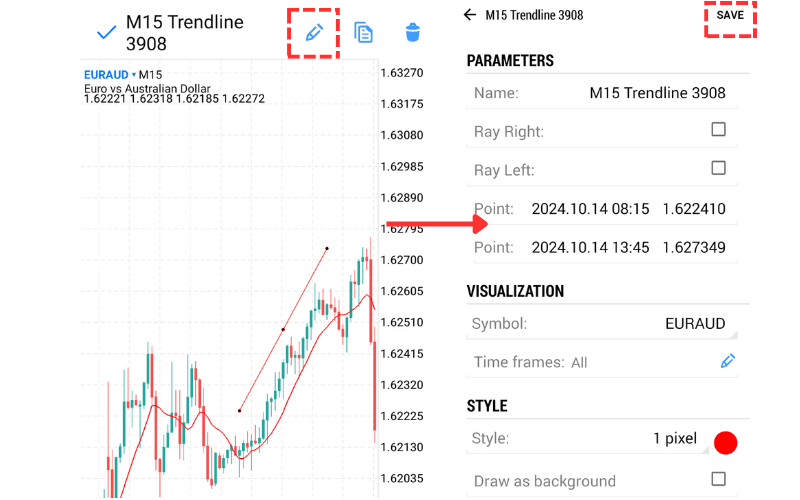800x500 pixels.
Task: Edit second point date 2024.10.14 13:45
Action: pyautogui.click(x=590, y=247)
